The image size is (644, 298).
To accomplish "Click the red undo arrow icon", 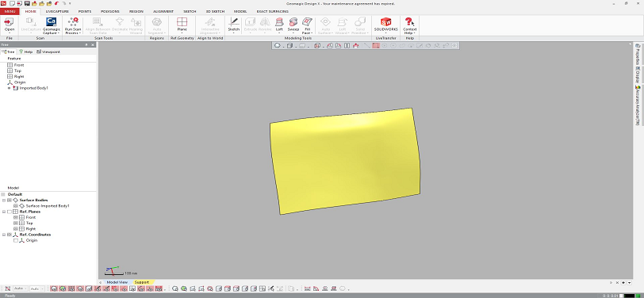I will 56,3.
